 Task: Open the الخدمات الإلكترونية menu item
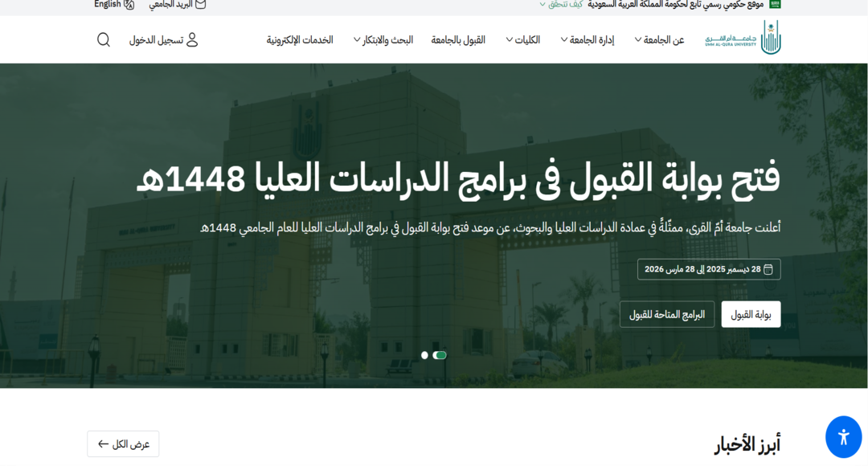(x=300, y=39)
